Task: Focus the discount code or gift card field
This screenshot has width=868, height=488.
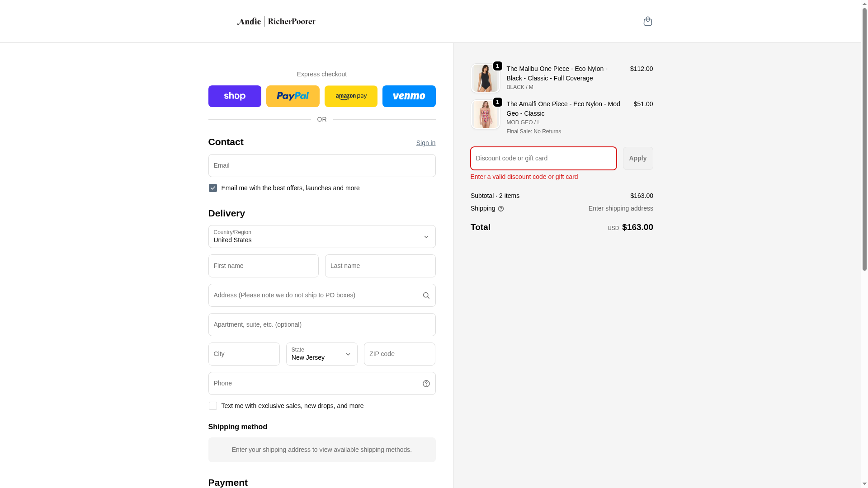Action: 543,158
